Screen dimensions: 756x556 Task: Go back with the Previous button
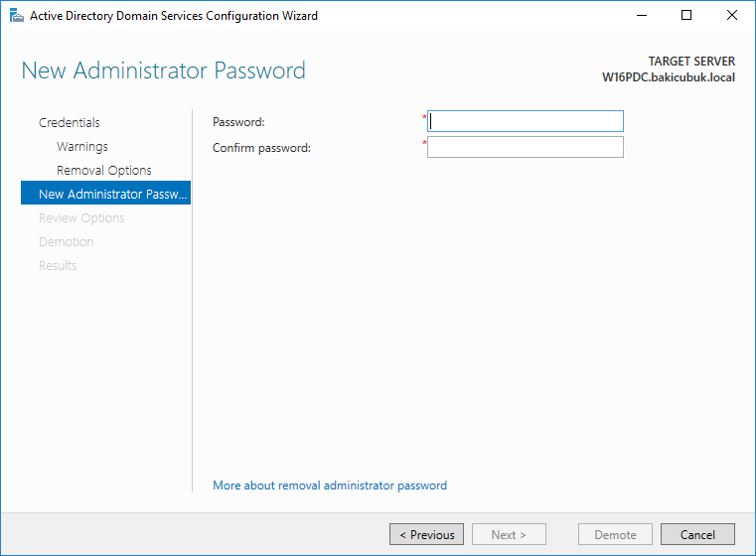tap(427, 534)
